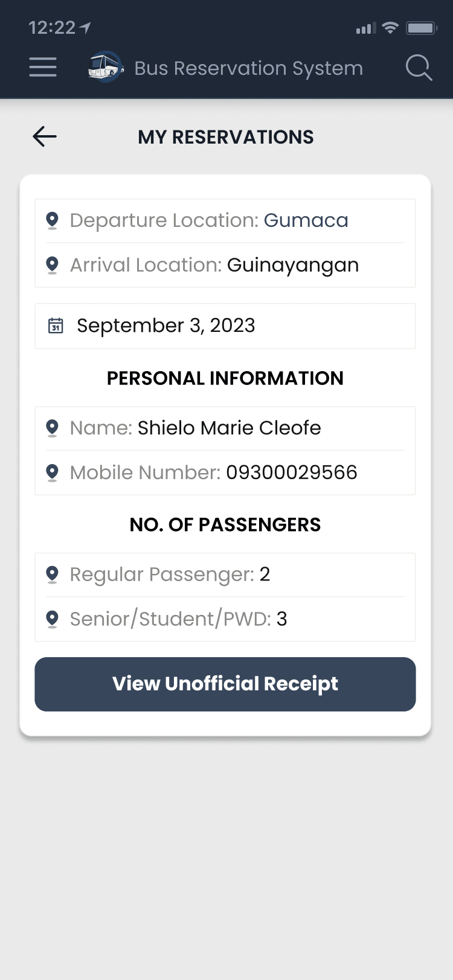Go back using the arrow icon
Screen dimensions: 453x980
(45, 136)
